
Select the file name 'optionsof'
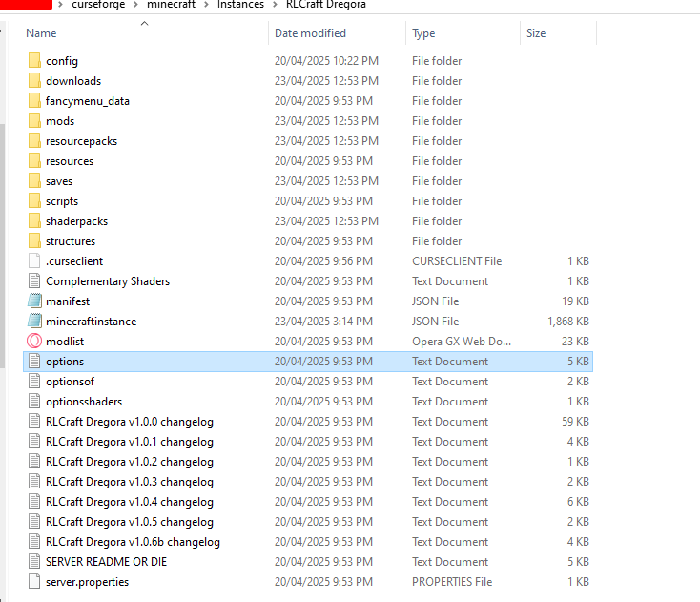[70, 382]
